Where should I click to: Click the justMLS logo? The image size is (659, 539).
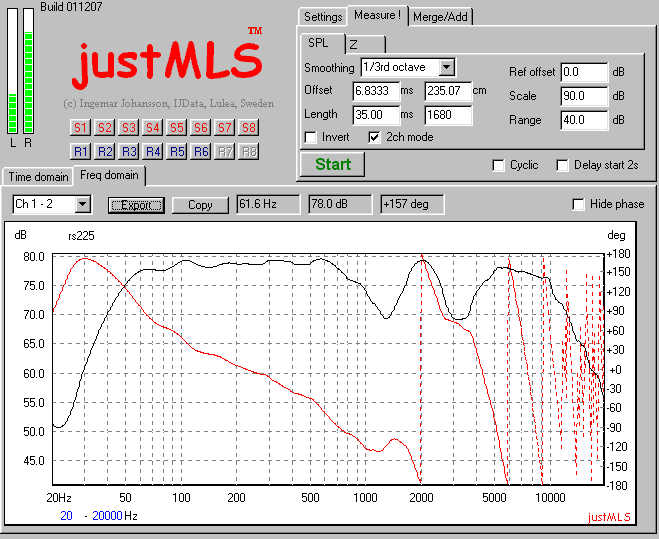coord(167,61)
